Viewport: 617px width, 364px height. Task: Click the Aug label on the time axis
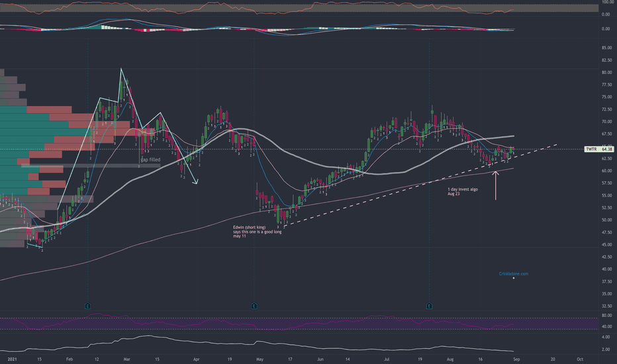(450, 359)
